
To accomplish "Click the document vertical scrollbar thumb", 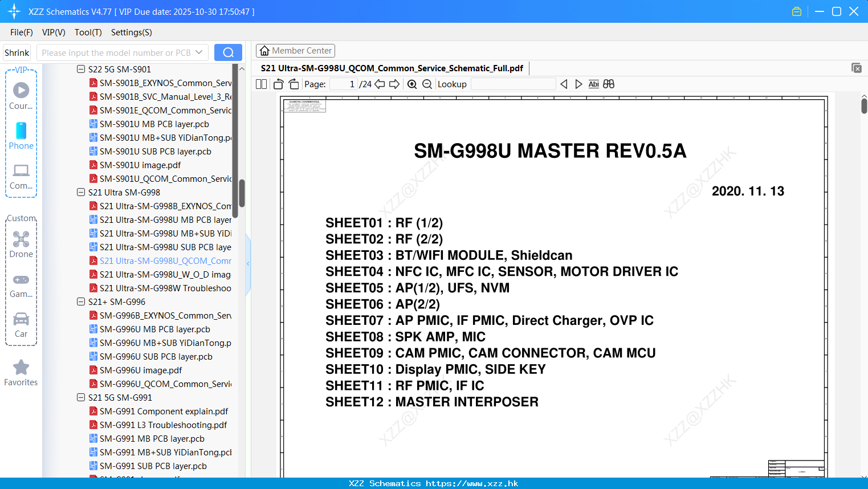I will [864, 106].
